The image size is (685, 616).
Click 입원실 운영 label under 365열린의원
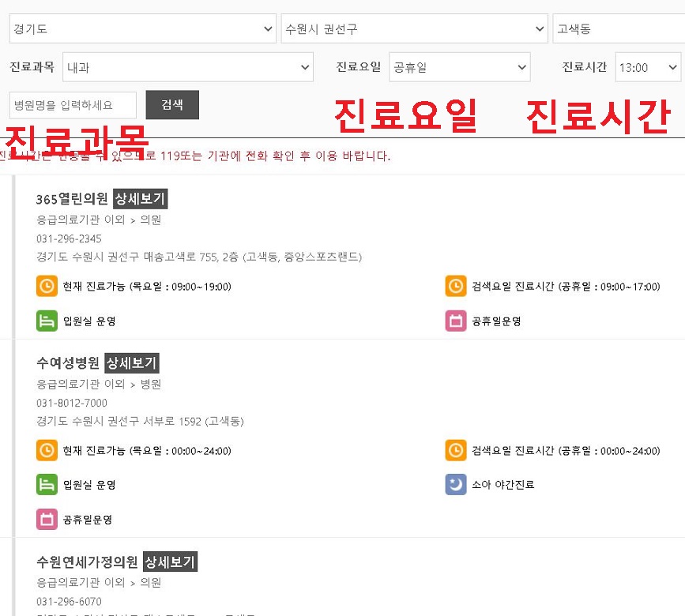[x=89, y=321]
